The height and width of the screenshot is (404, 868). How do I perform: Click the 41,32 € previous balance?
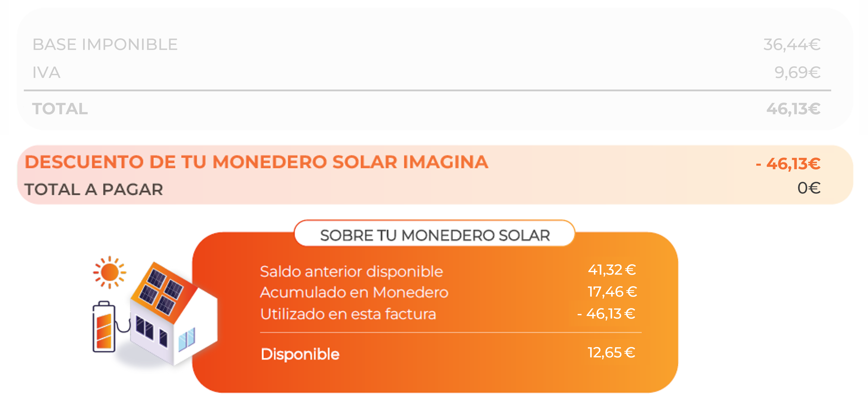pos(612,270)
